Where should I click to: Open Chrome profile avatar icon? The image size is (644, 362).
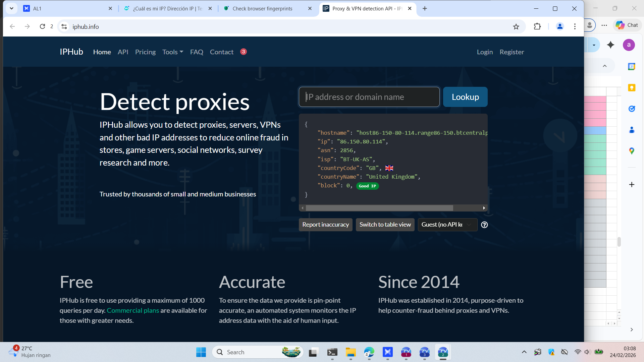tap(559, 26)
